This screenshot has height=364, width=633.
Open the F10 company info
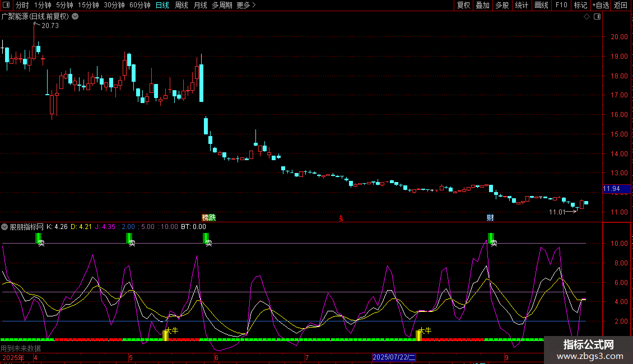click(561, 6)
